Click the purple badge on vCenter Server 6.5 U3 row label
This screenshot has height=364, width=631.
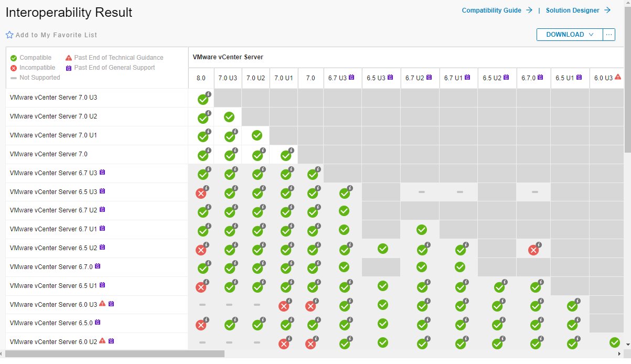point(102,191)
